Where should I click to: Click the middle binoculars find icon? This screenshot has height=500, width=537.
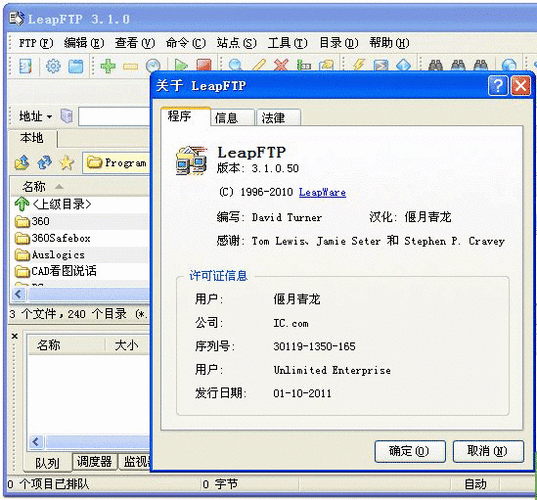pos(458,64)
